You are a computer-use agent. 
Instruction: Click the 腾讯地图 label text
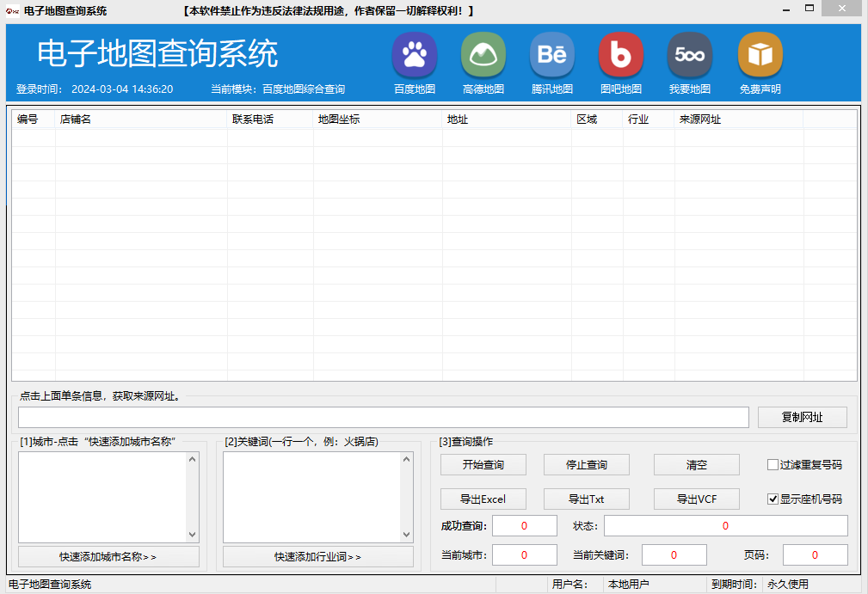[x=552, y=89]
